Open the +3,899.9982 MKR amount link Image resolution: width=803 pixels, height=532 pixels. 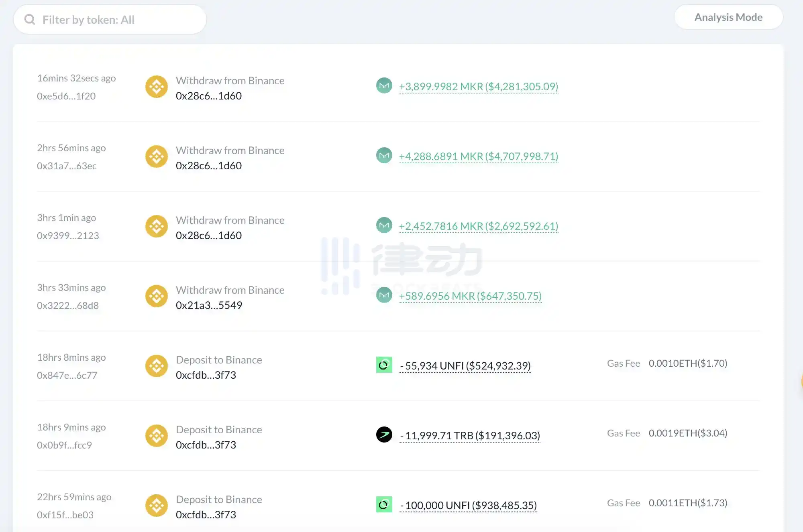click(x=478, y=87)
